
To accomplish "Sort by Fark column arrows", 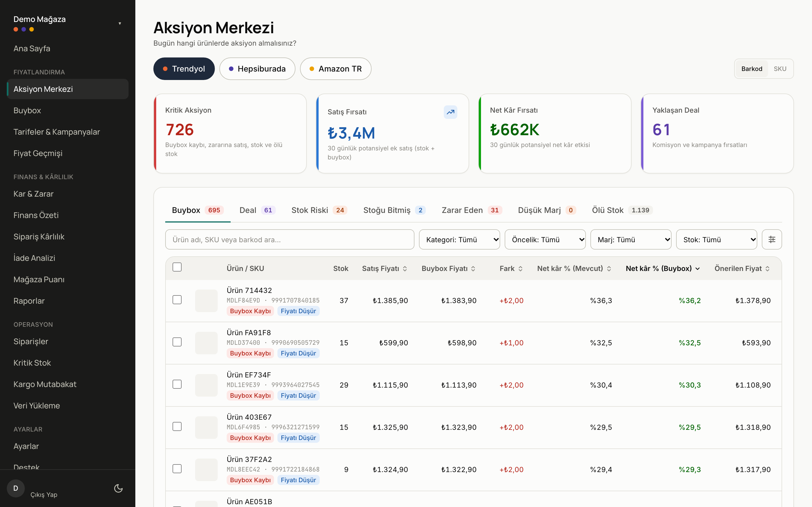I will [x=520, y=269].
